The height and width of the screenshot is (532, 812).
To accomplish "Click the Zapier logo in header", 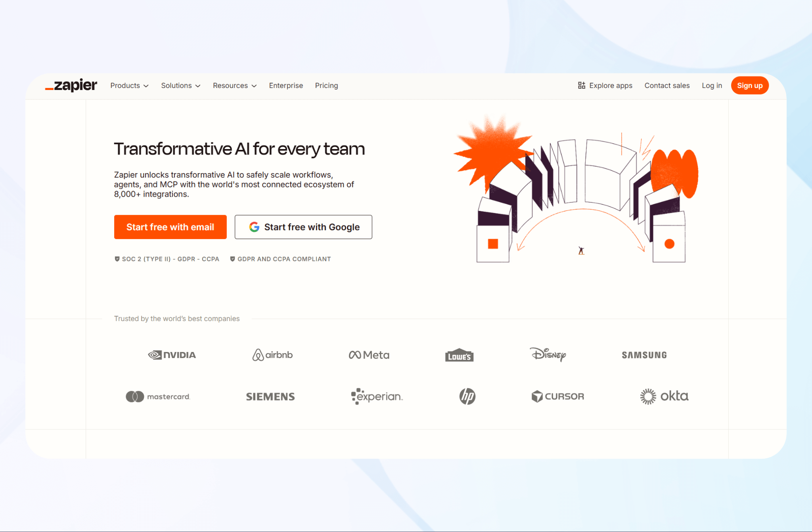I will pos(71,85).
